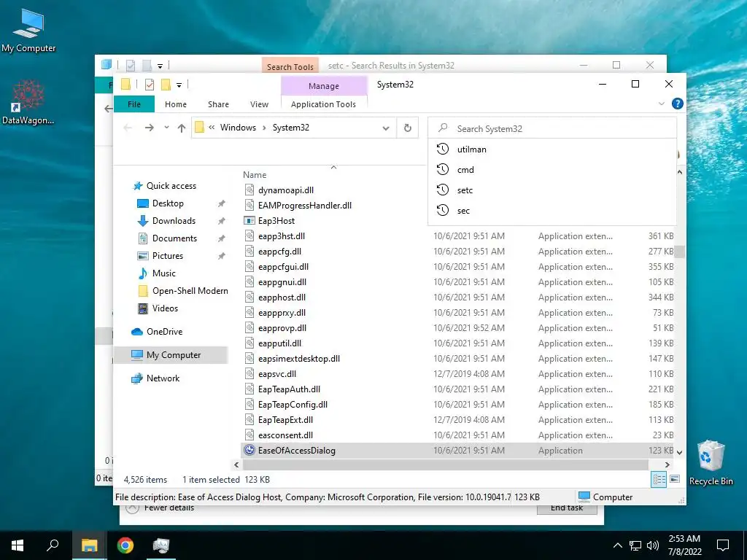Choose recent search utilman
Viewport: 747px width, 560px height.
coord(553,149)
